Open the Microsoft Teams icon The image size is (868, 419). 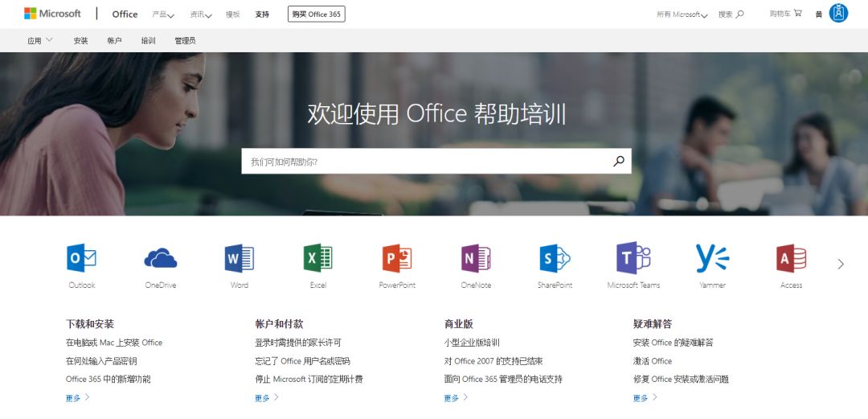[x=633, y=258]
